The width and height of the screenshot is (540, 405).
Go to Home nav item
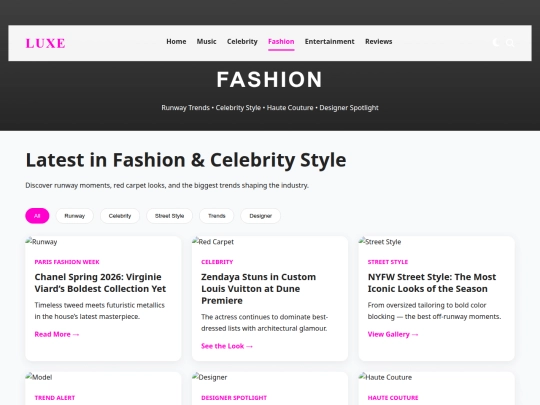point(176,42)
